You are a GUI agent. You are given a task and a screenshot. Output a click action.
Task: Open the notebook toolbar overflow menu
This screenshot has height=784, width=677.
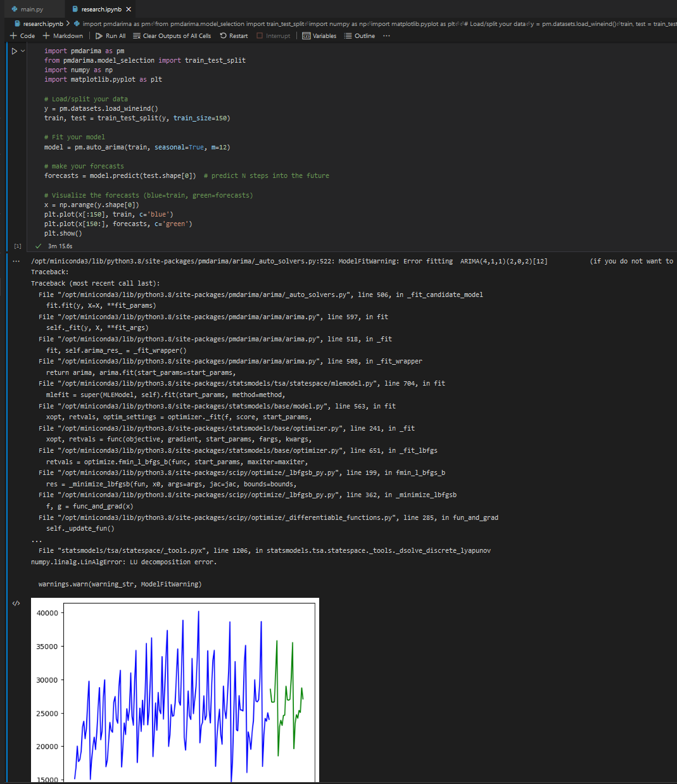(386, 36)
